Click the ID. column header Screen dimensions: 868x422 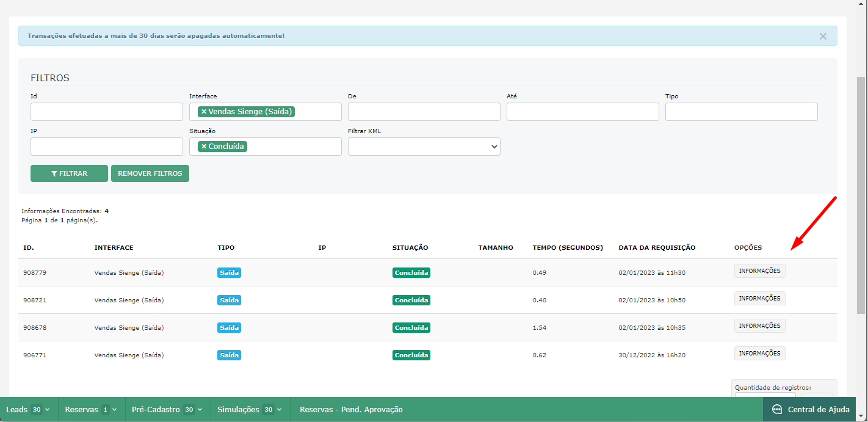pos(28,248)
